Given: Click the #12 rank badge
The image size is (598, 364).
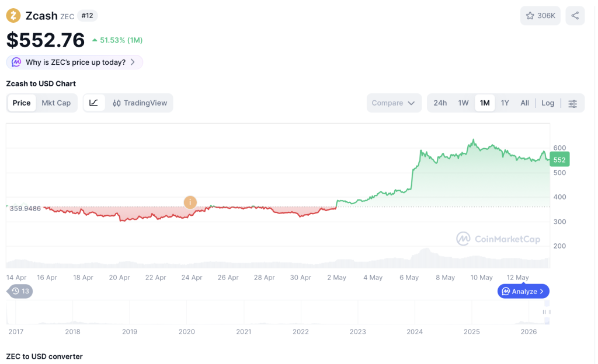Looking at the screenshot, I should pos(88,16).
